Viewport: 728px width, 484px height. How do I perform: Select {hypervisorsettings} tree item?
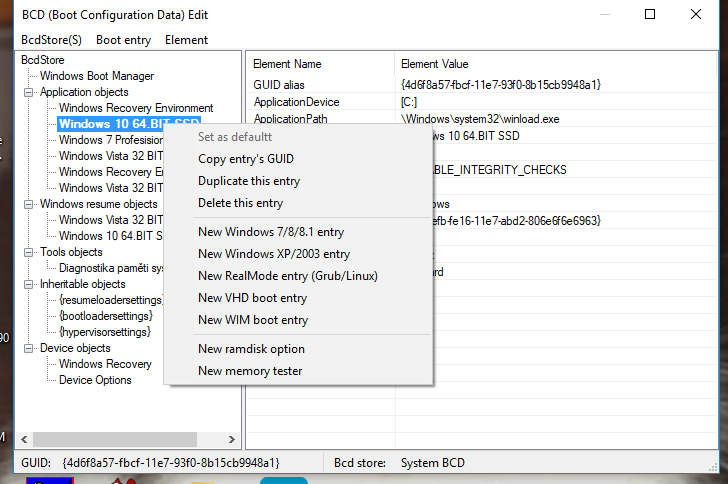coord(105,332)
